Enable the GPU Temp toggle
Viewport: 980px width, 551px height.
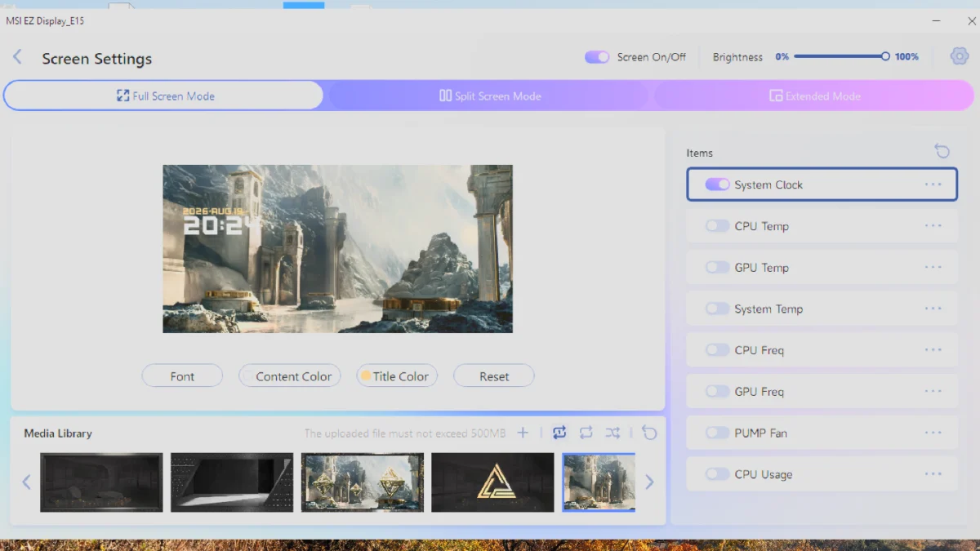(x=717, y=267)
